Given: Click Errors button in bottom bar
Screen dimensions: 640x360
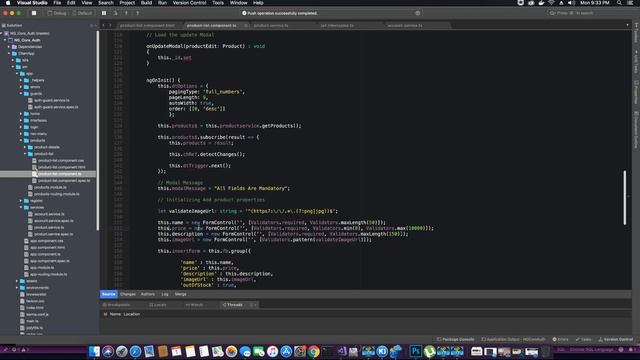Looking at the screenshot, I should [x=560, y=340].
